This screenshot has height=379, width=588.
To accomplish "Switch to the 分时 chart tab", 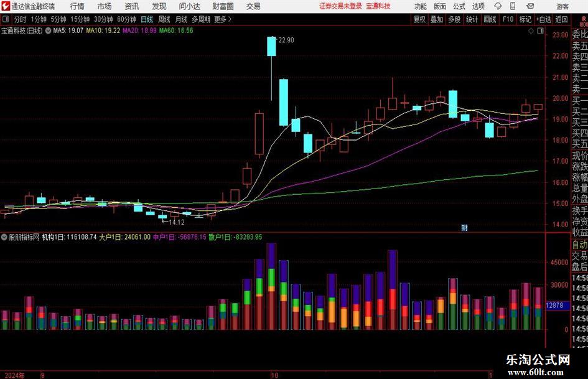I will [21, 19].
